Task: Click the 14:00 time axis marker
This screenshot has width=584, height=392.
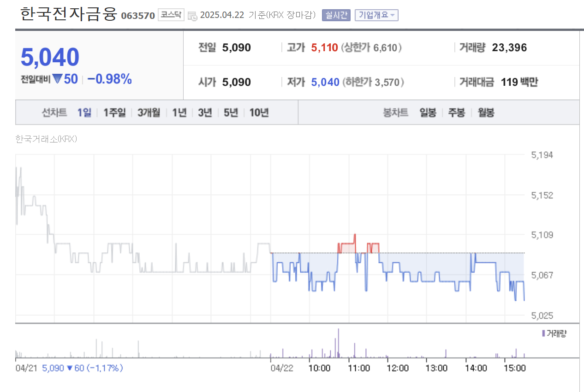Action: (x=476, y=368)
